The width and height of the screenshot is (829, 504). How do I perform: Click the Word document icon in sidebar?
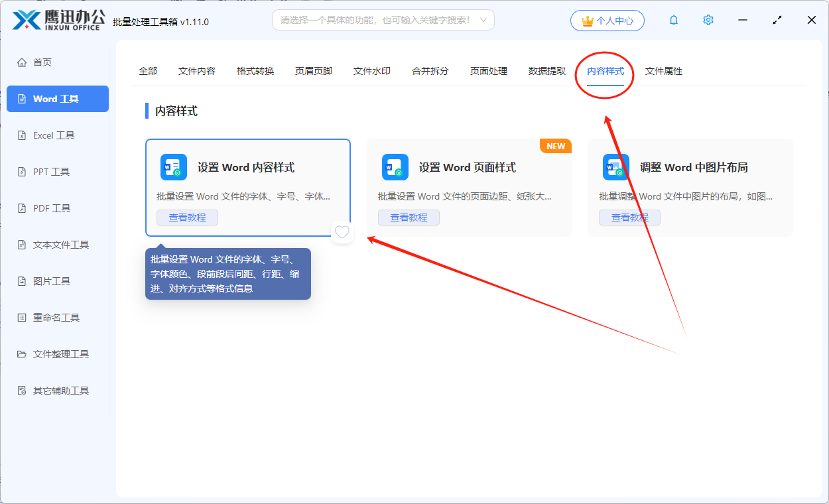pyautogui.click(x=22, y=99)
